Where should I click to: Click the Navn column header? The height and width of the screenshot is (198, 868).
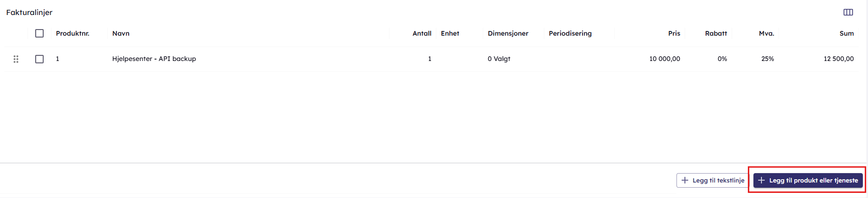121,33
